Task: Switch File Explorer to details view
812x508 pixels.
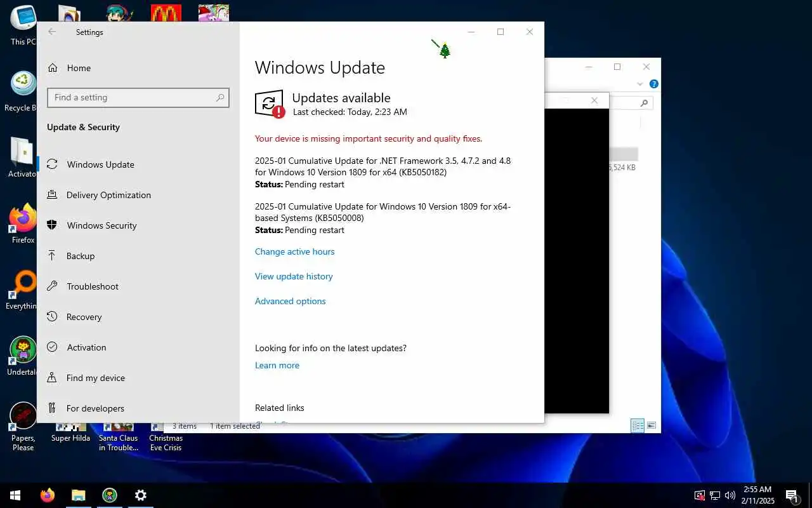Action: click(638, 425)
